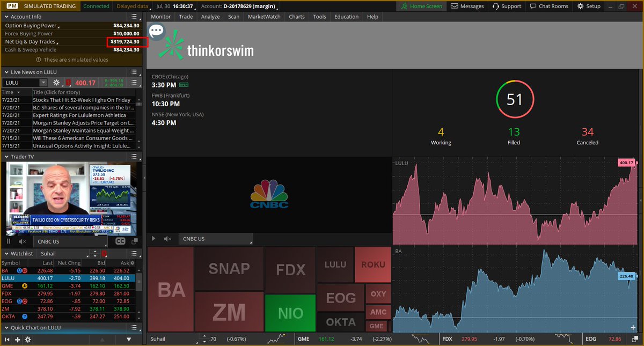Click the ROKU heat map tile
Image resolution: width=644 pixels, height=346 pixels.
pyautogui.click(x=372, y=264)
